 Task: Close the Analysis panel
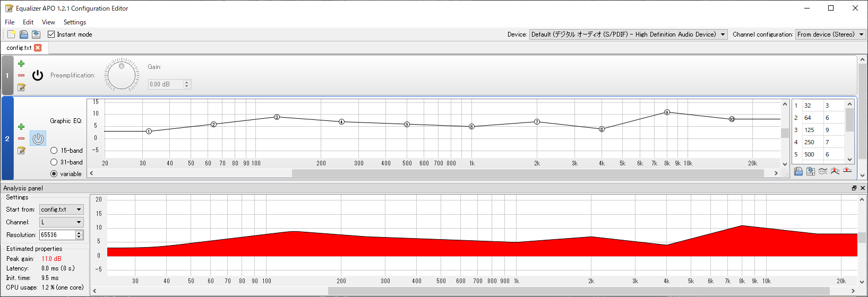pos(863,188)
